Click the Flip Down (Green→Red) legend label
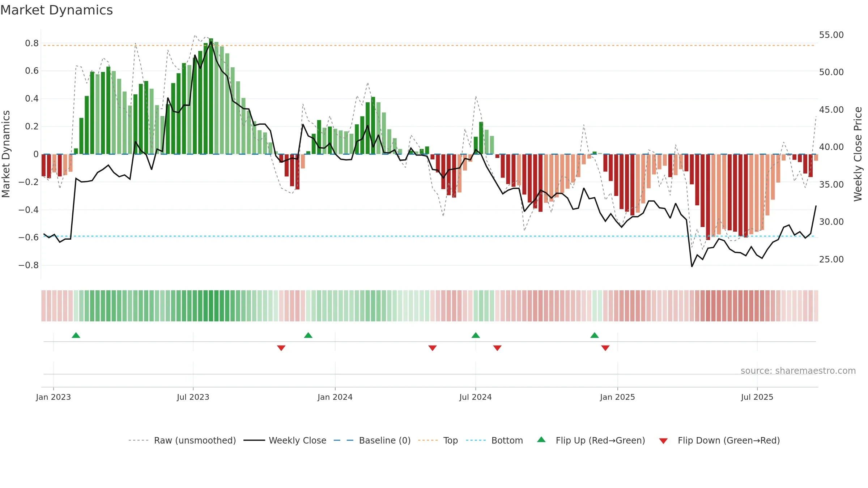This screenshot has width=868, height=488. 729,440
